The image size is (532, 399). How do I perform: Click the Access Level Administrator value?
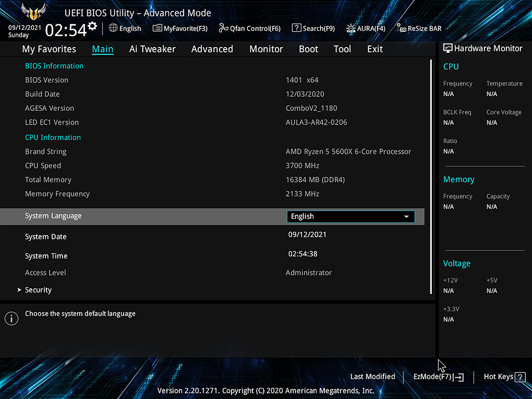point(309,273)
